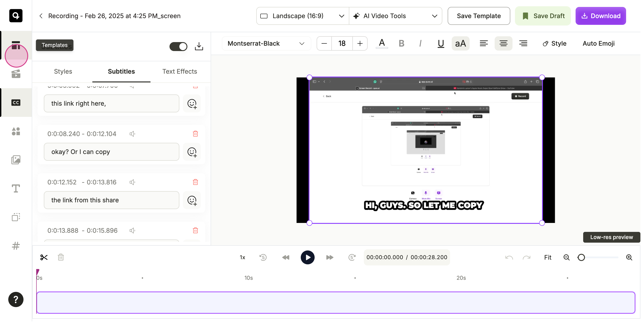Rewind 5 seconds
Image resolution: width=644 pixels, height=325 pixels.
263,257
